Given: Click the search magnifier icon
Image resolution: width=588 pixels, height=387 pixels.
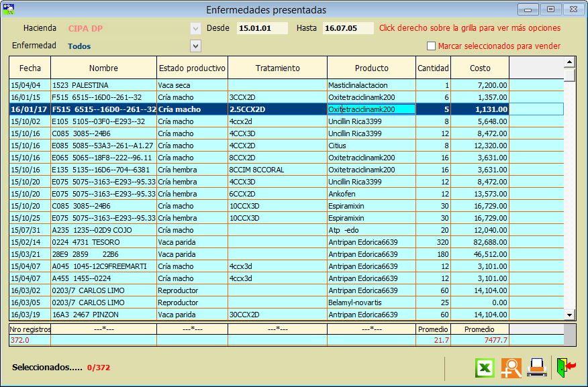Looking at the screenshot, I should [x=511, y=368].
